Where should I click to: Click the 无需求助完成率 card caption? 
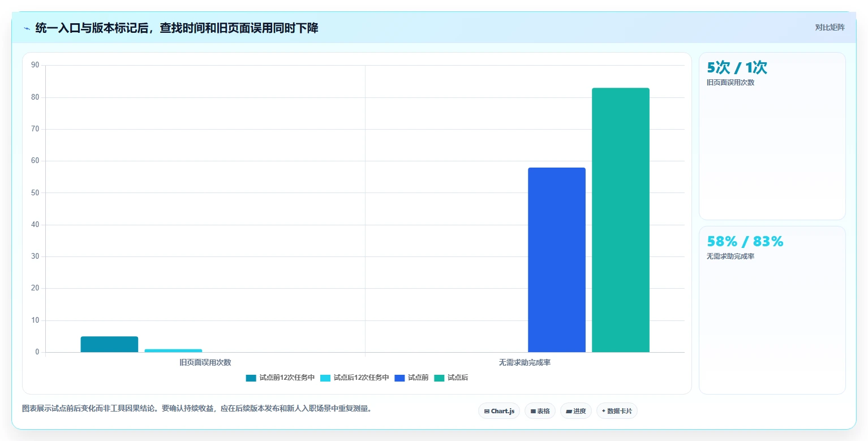click(x=731, y=256)
